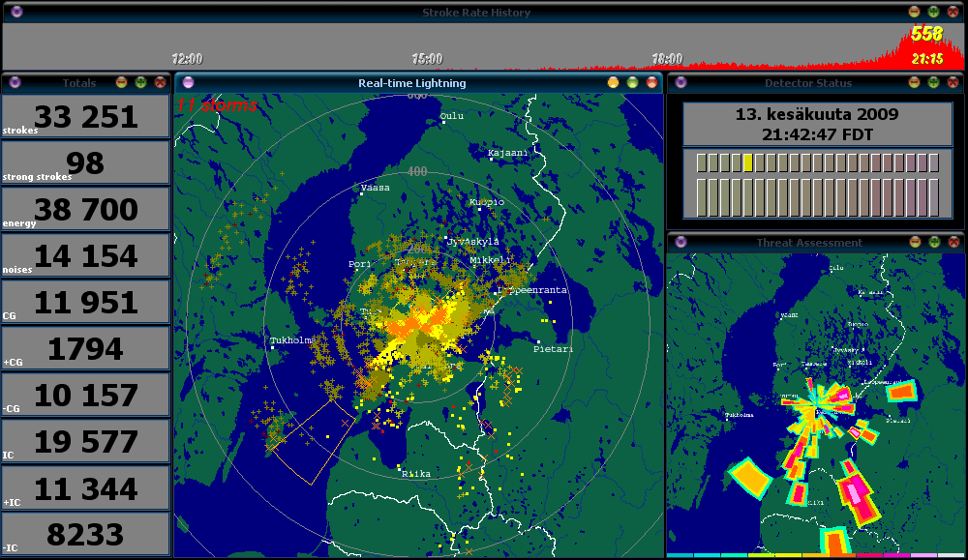Click the peak rate value 558
Screen dimensions: 968x560
click(926, 34)
